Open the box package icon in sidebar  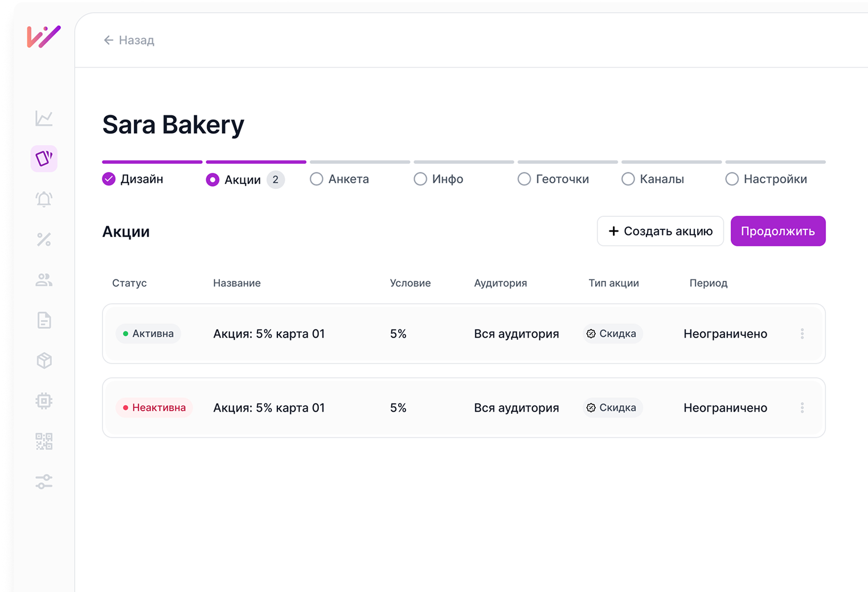click(x=44, y=361)
